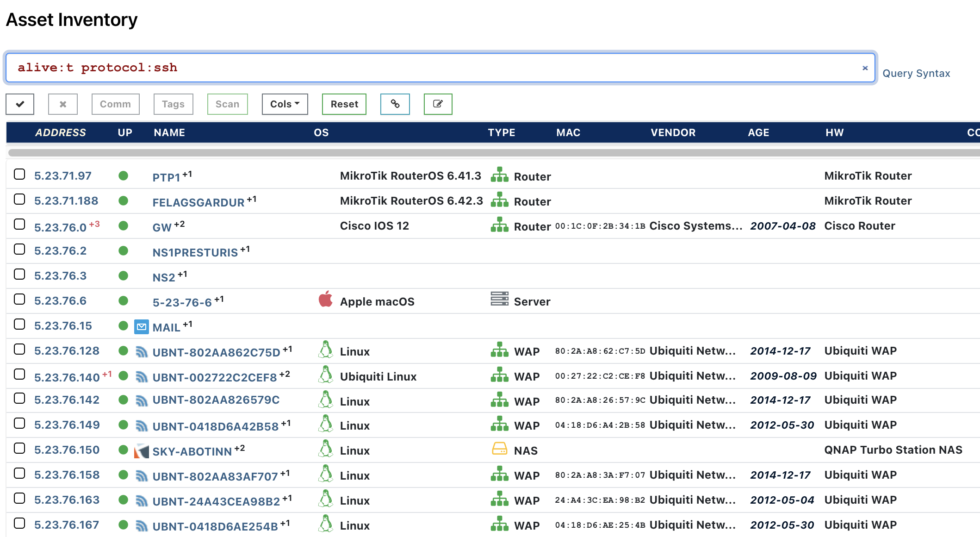Sort by the ADDRESS column header
The image size is (980, 537).
point(61,132)
